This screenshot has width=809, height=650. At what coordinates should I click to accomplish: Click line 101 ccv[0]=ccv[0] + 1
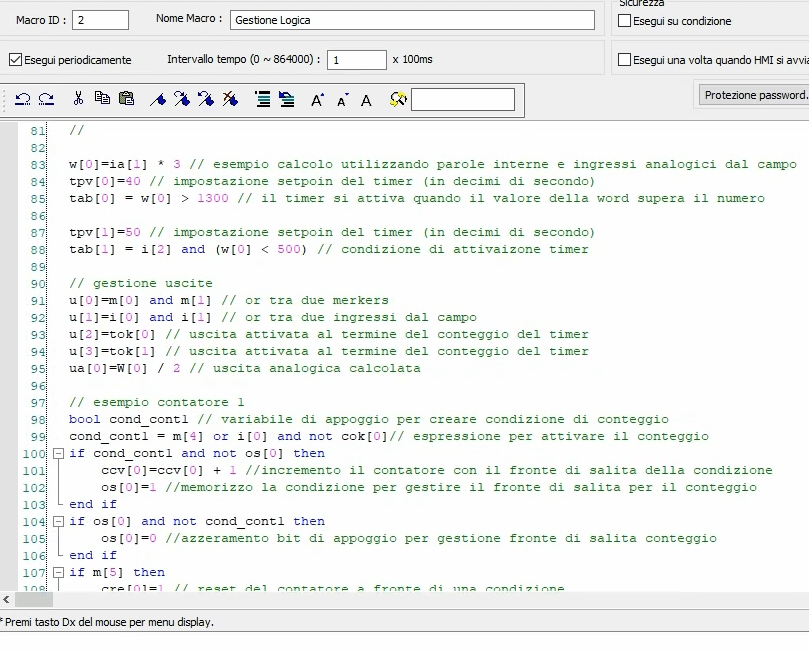(x=169, y=471)
